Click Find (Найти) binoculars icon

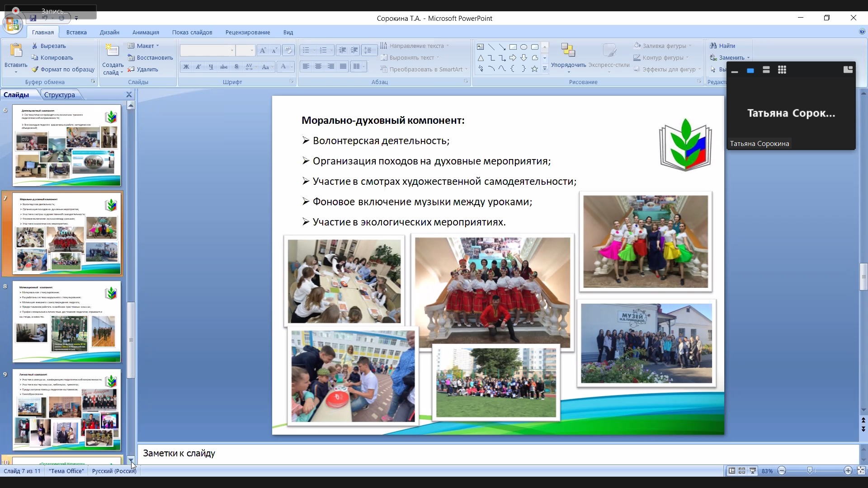713,46
